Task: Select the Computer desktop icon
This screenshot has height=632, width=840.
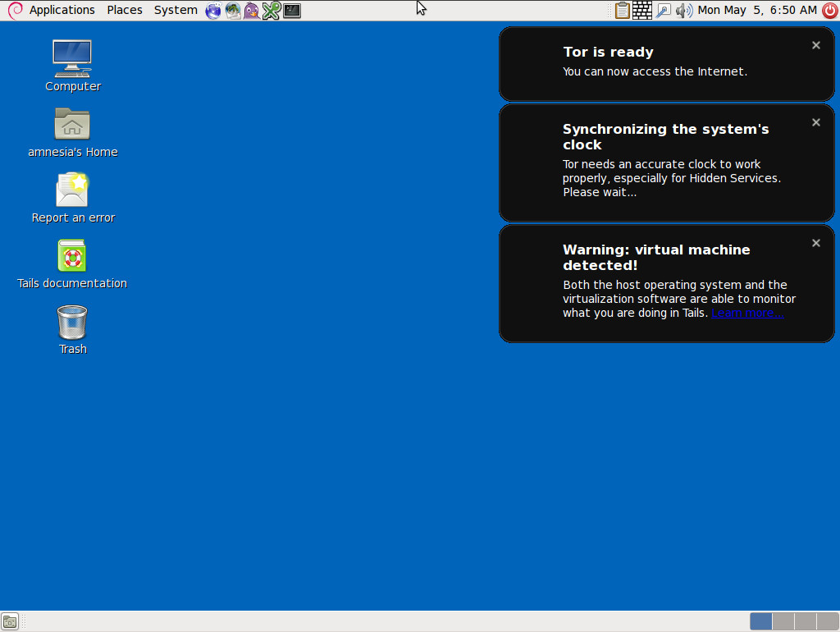Action: point(72,66)
